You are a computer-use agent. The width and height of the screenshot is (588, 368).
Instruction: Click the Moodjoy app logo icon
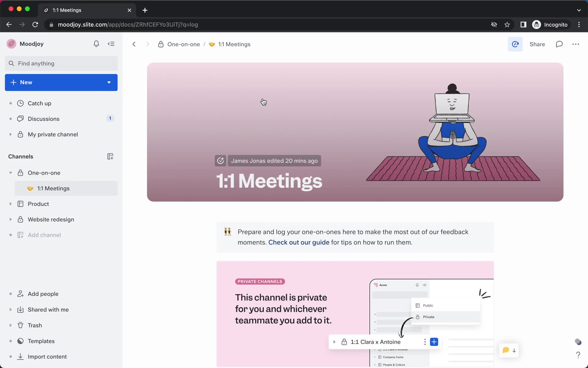(x=11, y=44)
